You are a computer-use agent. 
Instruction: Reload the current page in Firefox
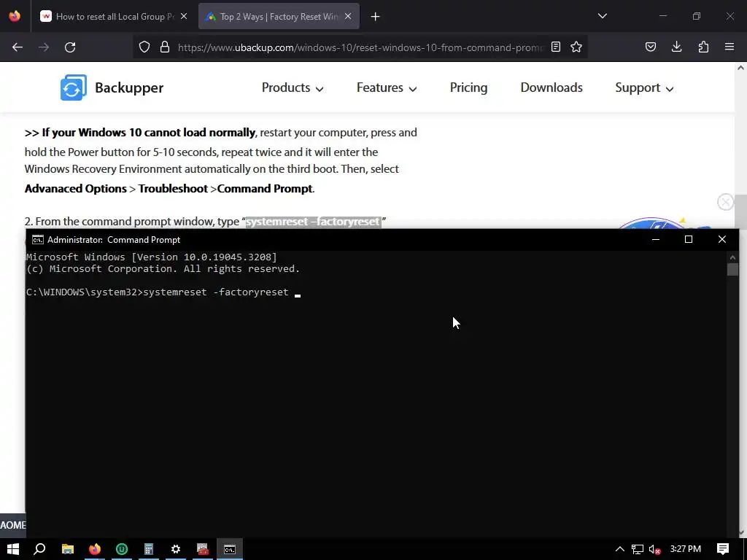pos(70,47)
